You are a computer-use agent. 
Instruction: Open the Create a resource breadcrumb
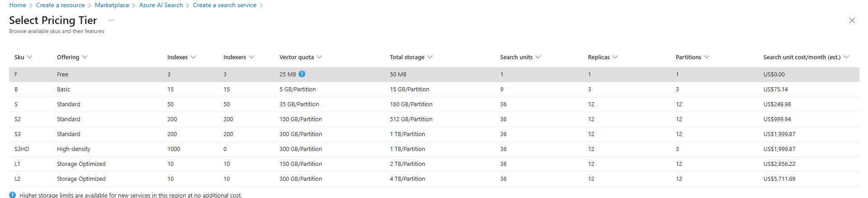coord(60,5)
